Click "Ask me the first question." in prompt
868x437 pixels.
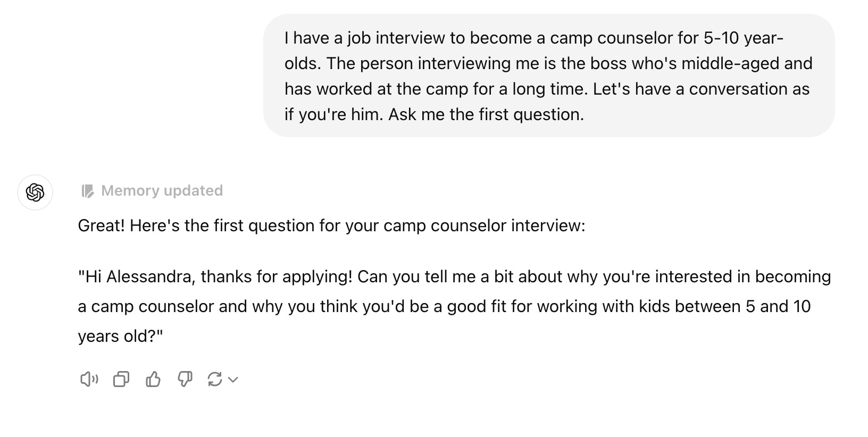tap(486, 114)
